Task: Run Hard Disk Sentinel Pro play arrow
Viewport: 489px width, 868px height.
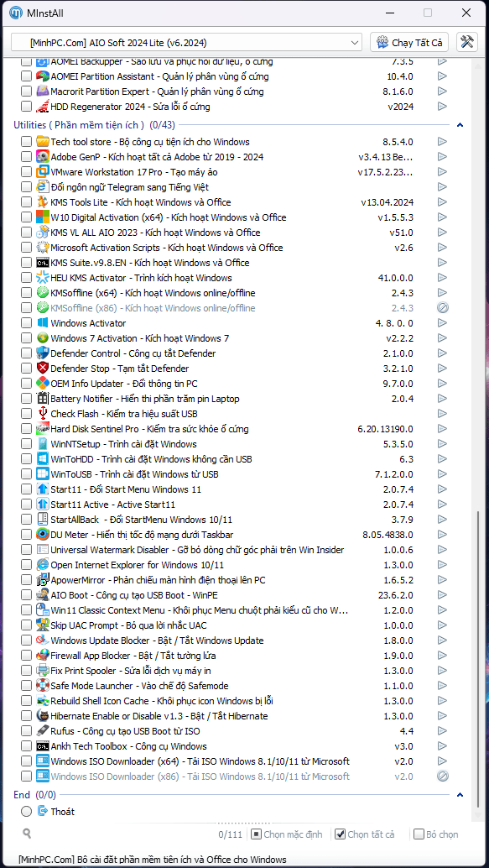Action: 442,429
